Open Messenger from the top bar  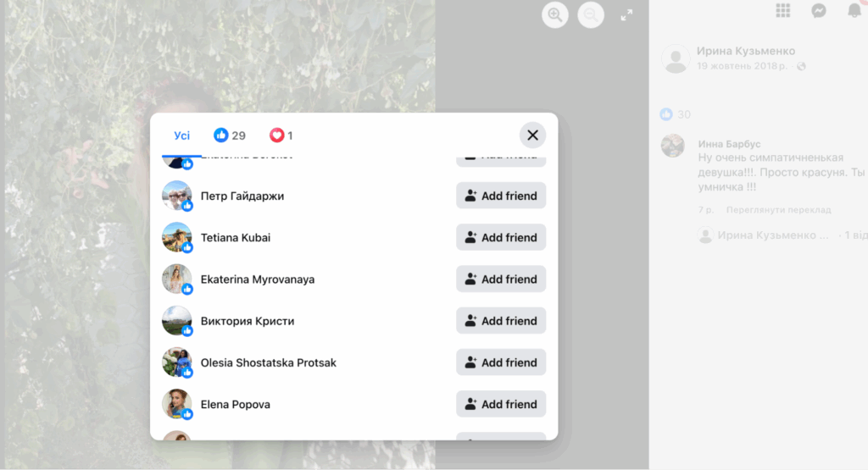tap(819, 10)
